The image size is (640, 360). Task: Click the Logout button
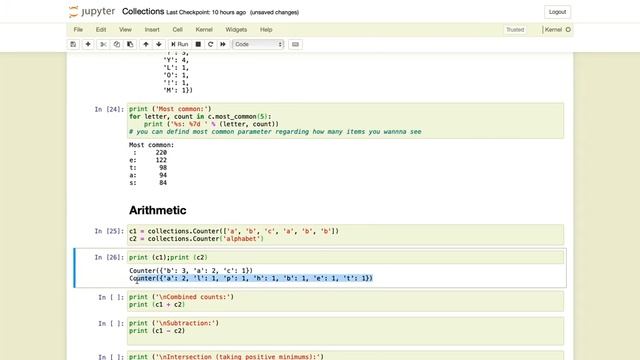(557, 12)
